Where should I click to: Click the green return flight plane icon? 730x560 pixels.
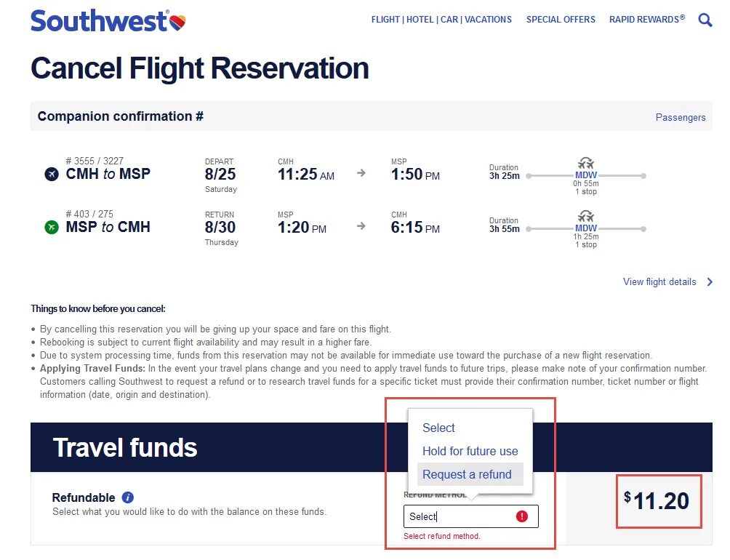[52, 227]
